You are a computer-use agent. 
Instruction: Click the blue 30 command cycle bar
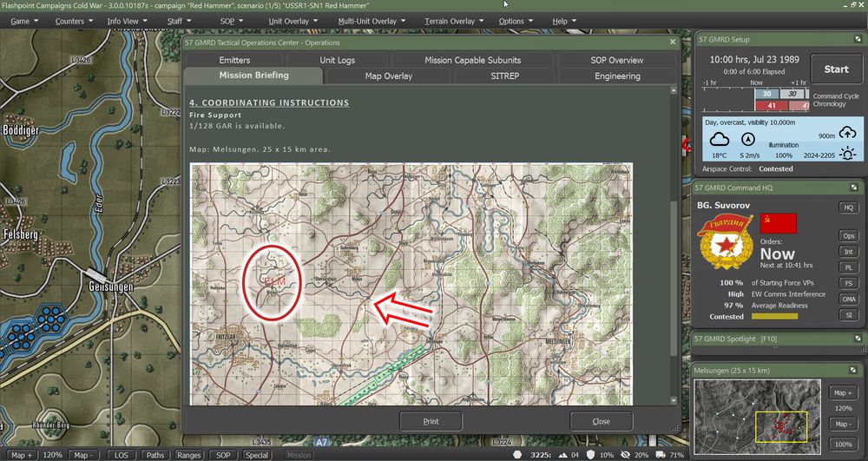[766, 94]
